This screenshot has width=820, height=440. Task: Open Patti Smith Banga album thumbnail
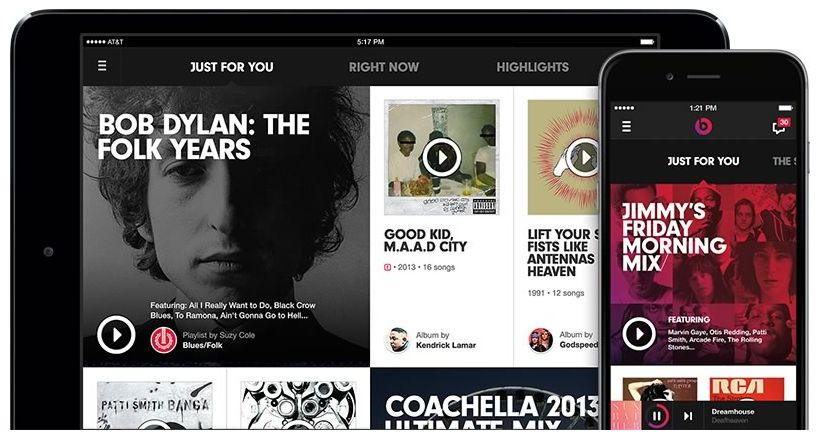click(x=155, y=405)
